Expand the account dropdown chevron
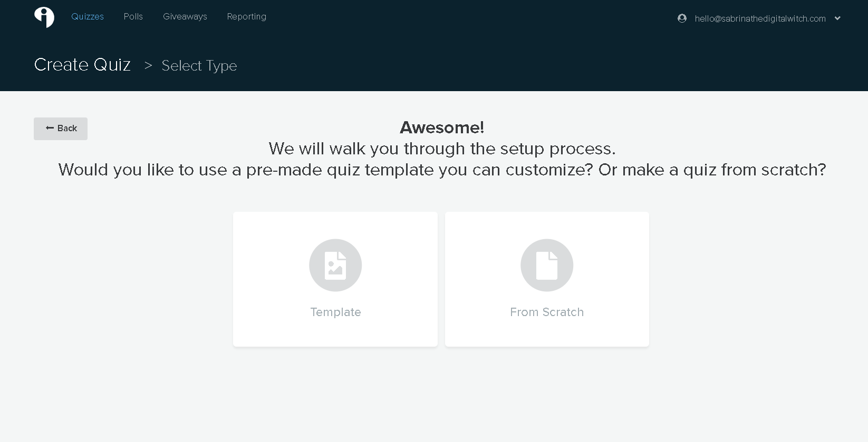 837,18
